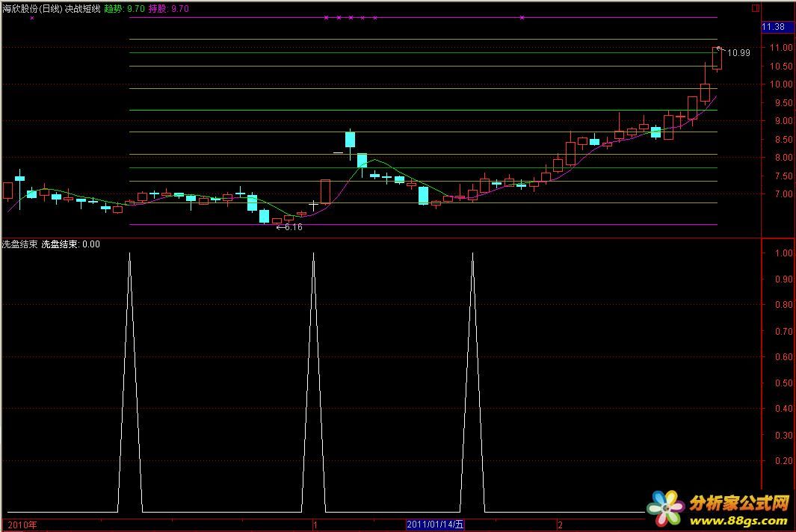Image resolution: width=796 pixels, height=532 pixels.
Task: Select the tall cyan candlestick at the January peak
Action: pyautogui.click(x=350, y=140)
